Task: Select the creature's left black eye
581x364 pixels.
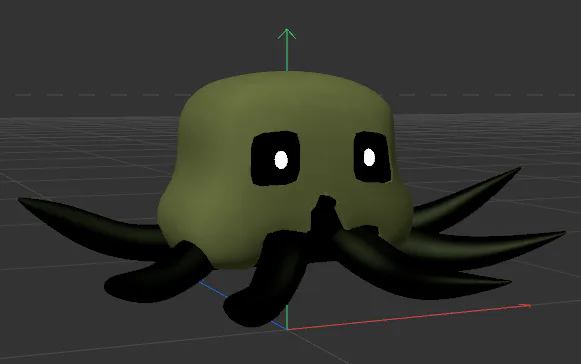Action: pos(275,158)
